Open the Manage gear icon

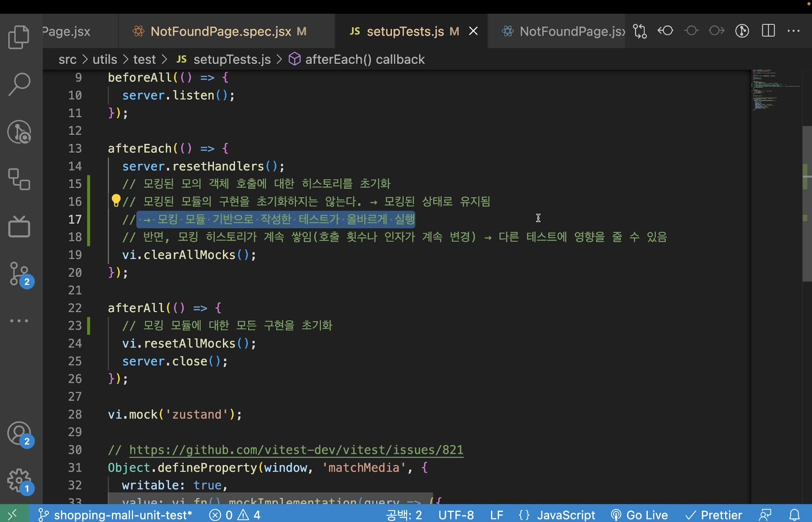click(20, 482)
